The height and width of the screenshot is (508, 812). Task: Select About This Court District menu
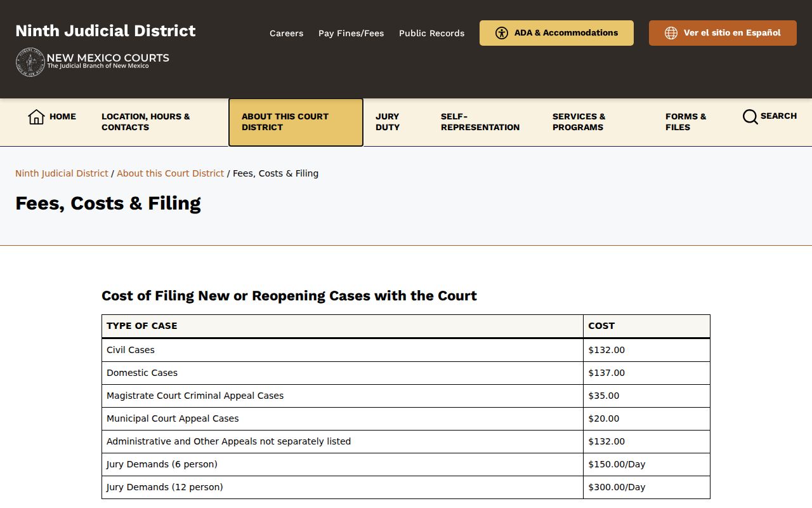(x=296, y=122)
